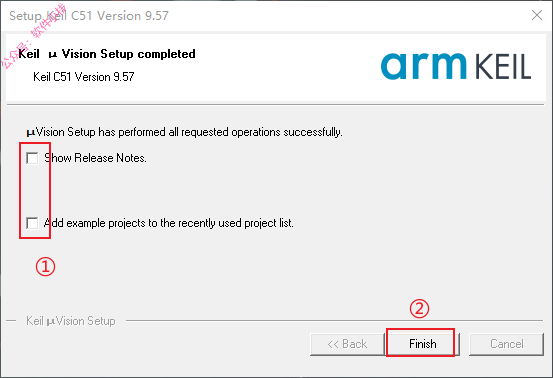Click the µ symbol before Vision Setup message
Screen dimensions: 553x378
tap(31, 133)
